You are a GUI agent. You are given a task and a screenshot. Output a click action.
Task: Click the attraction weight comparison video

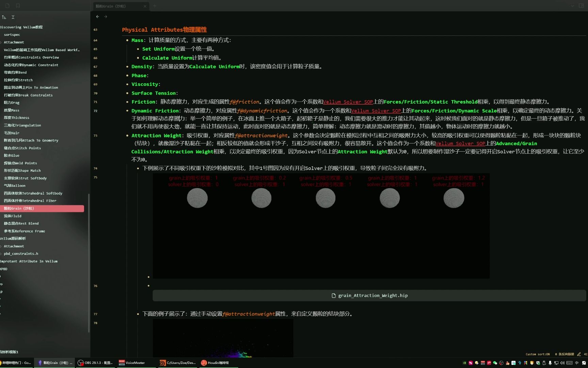(321, 226)
